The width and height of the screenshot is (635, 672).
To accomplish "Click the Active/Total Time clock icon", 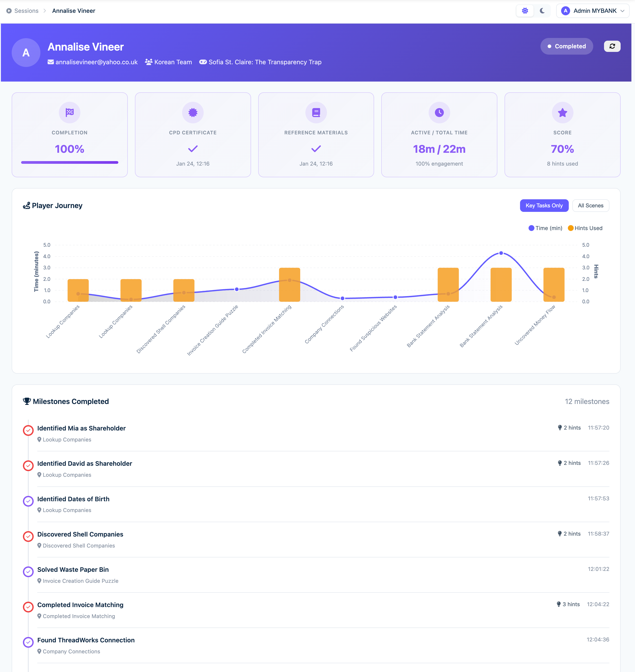I will click(x=439, y=113).
